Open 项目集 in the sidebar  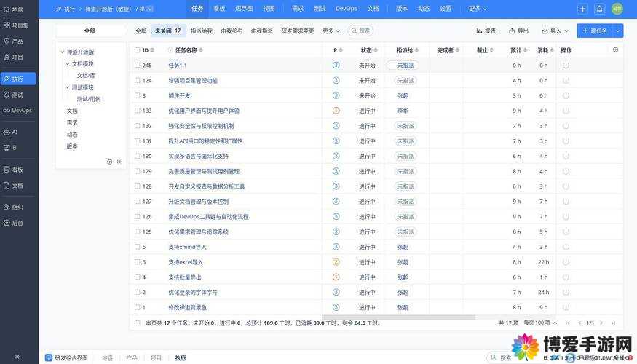[16, 25]
